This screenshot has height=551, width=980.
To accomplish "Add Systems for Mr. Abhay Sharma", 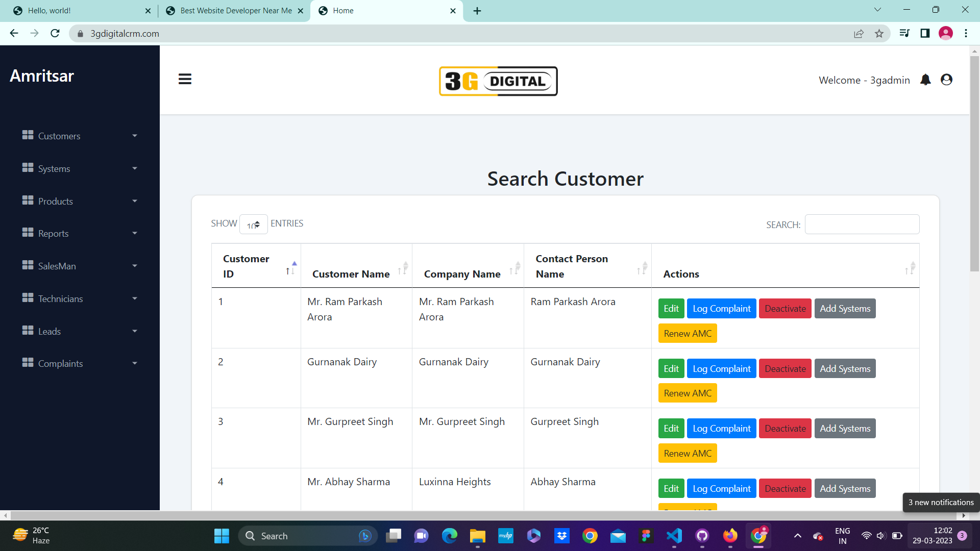I will [845, 489].
